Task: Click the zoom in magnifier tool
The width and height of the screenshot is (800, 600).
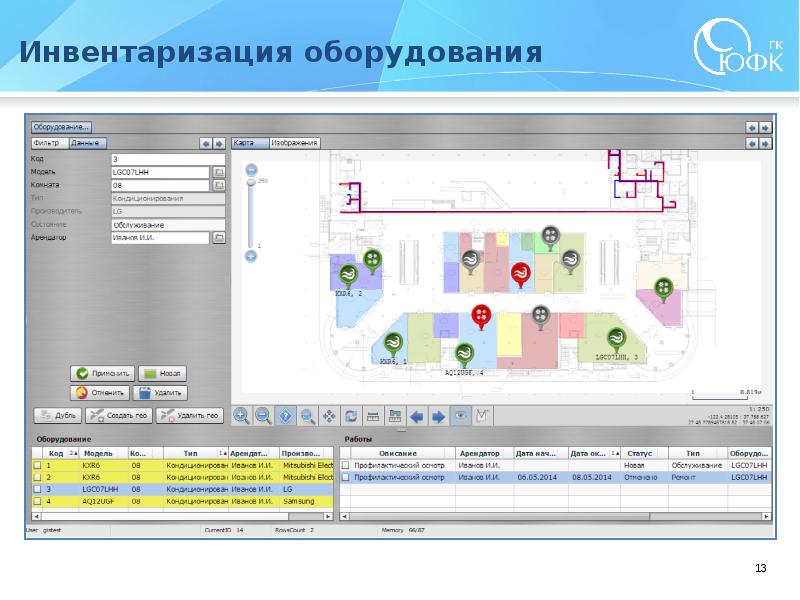Action: (241, 415)
